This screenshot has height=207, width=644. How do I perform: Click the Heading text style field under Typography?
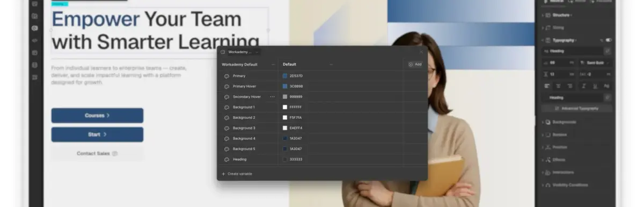[x=573, y=51]
